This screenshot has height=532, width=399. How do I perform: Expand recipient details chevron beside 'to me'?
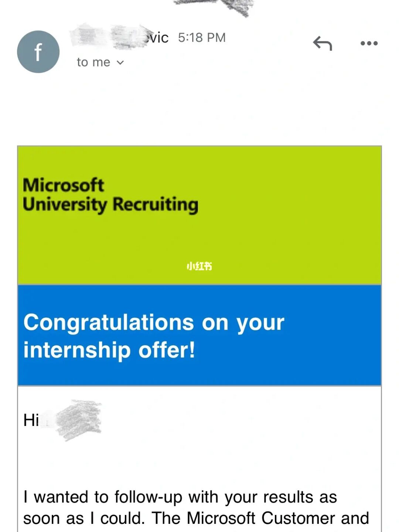point(120,63)
